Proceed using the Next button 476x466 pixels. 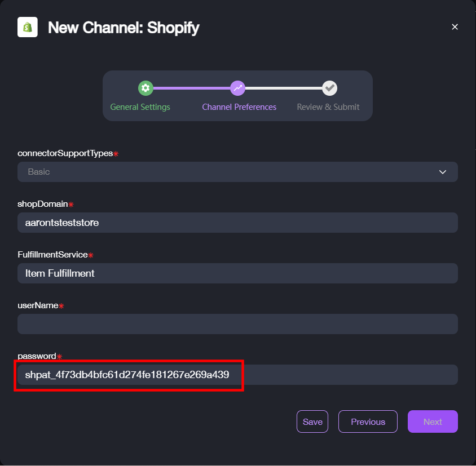[433, 421]
